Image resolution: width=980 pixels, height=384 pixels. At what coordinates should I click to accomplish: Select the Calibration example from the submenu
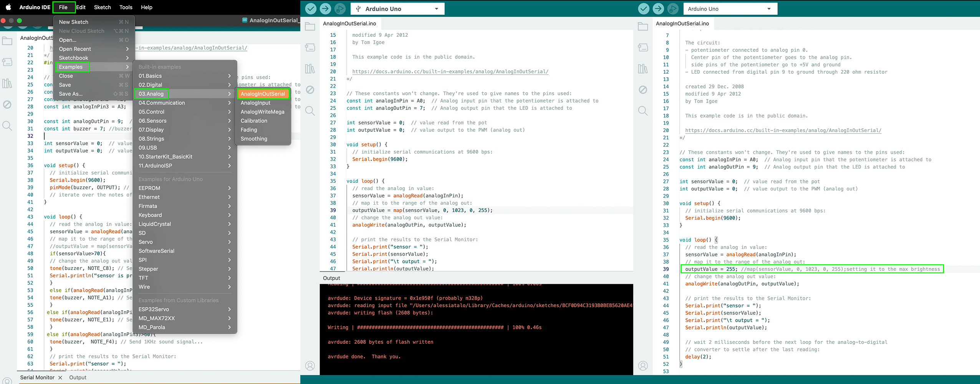pyautogui.click(x=254, y=121)
